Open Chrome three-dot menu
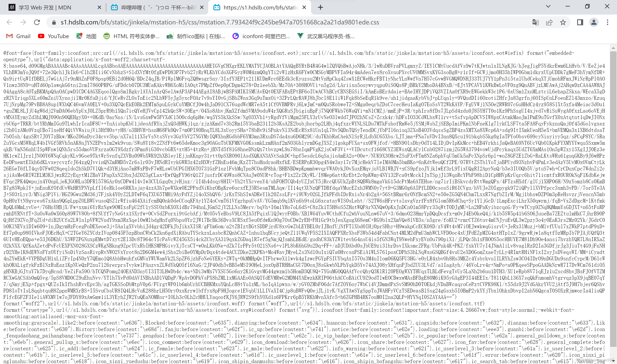This screenshot has height=364, width=617. tap(607, 22)
